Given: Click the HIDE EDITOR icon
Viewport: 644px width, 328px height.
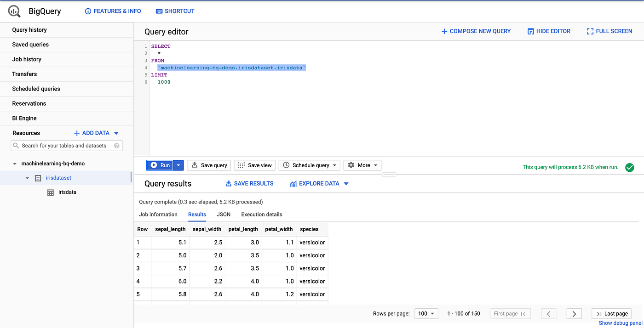Looking at the screenshot, I should pos(530,31).
